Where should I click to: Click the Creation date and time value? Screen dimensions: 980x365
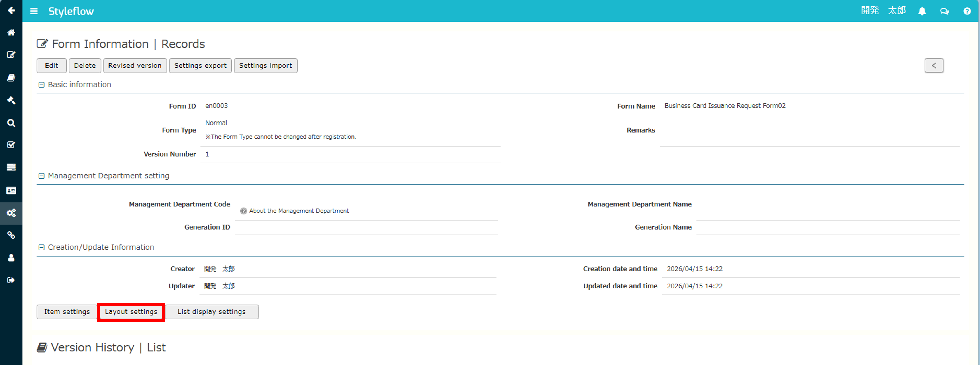point(695,269)
